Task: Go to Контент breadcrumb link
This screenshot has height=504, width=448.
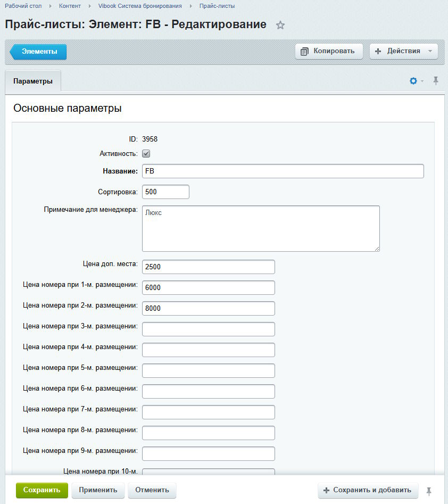Action: tap(70, 6)
